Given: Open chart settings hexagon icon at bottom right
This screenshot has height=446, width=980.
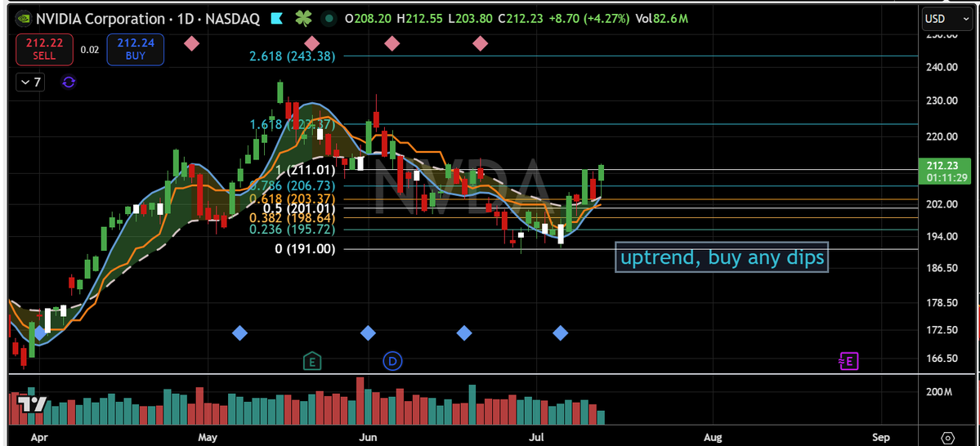Looking at the screenshot, I should (x=948, y=437).
